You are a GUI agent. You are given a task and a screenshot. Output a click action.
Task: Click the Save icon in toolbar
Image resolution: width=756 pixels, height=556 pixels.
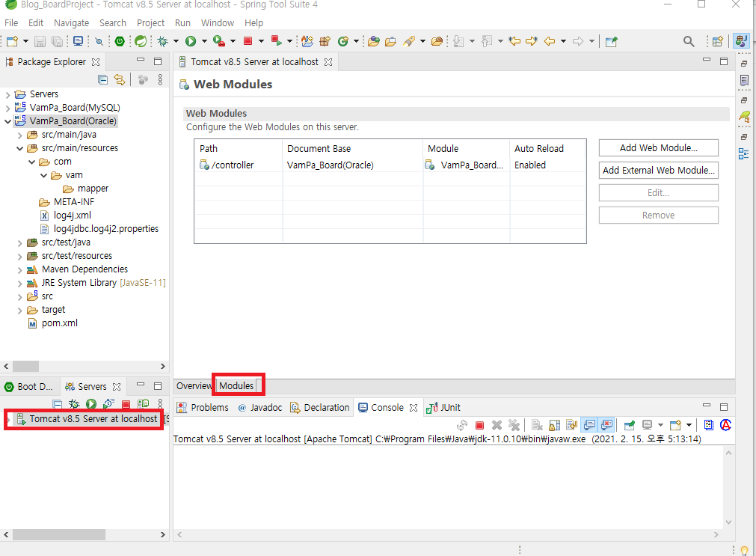40,41
